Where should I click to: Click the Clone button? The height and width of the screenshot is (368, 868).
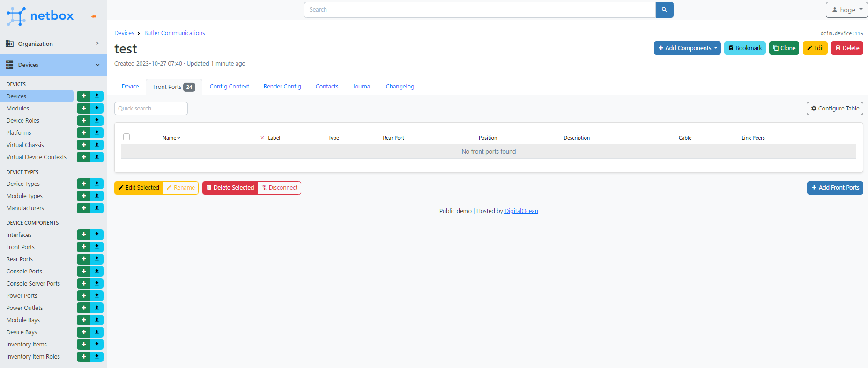784,48
